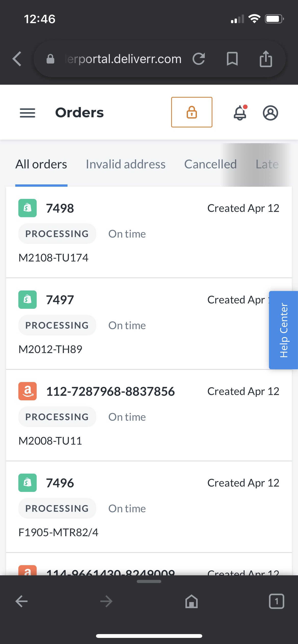298x644 pixels.
Task: Switch to Cancelled tab
Action: point(210,164)
